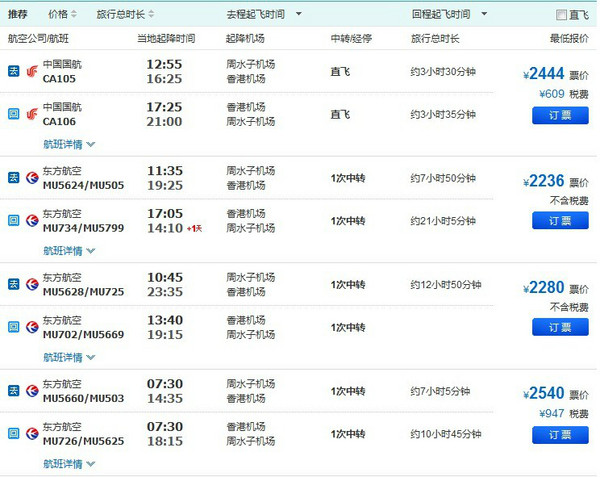
Task: Click the 最低报价 column header
Action: point(568,38)
